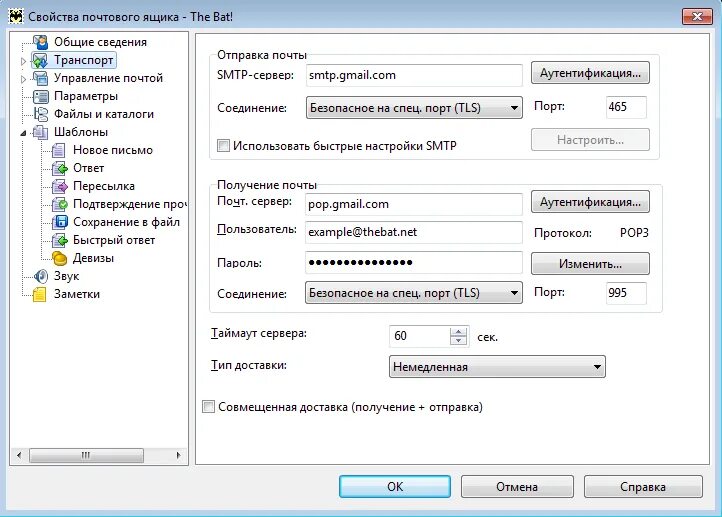
Task: Click the Cookies (Девизы) coins icon
Action: pyautogui.click(x=59, y=258)
